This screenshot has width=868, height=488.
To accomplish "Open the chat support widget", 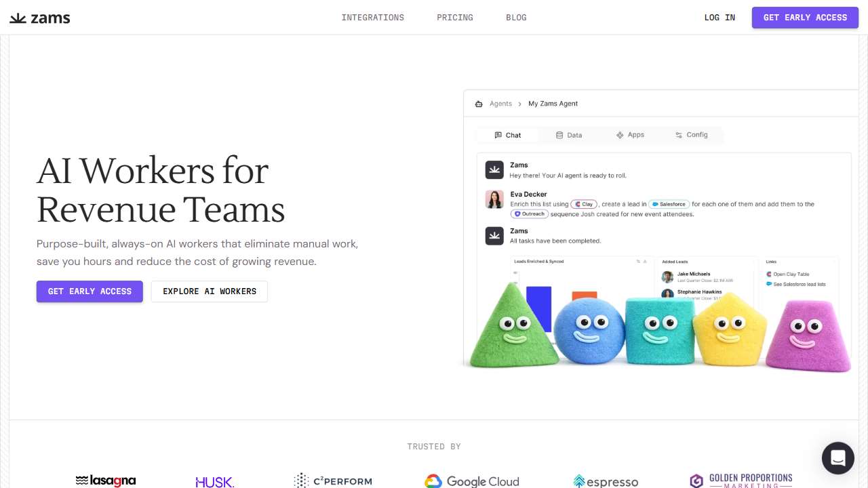I will pos(837,458).
